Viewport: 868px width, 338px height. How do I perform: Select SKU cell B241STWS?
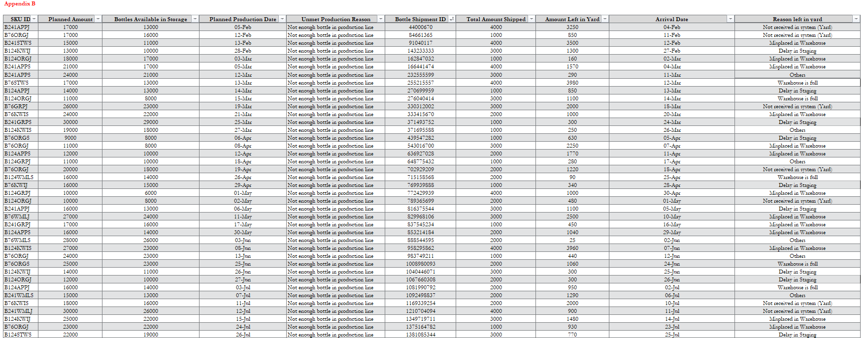coord(21,43)
